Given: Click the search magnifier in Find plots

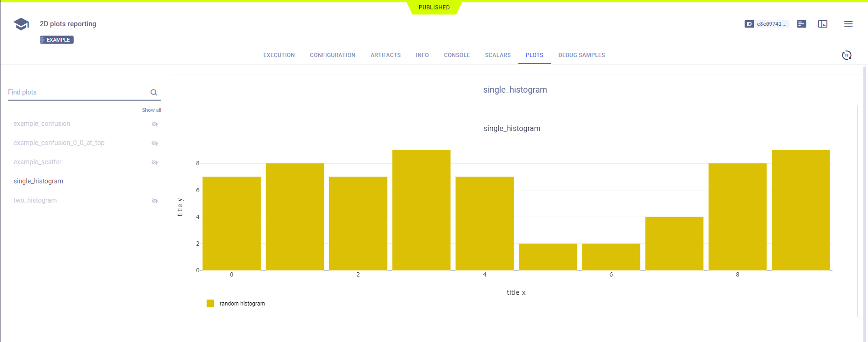Looking at the screenshot, I should [x=154, y=93].
